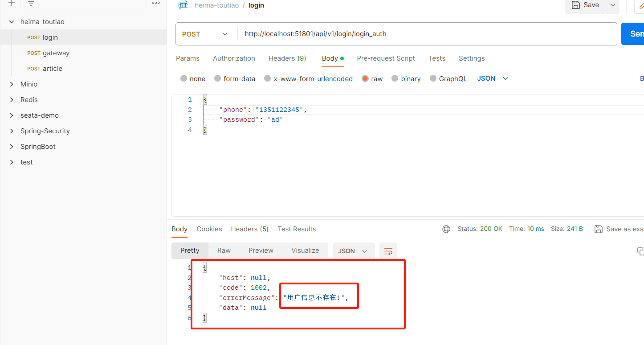Expand the Minio collection

click(12, 84)
